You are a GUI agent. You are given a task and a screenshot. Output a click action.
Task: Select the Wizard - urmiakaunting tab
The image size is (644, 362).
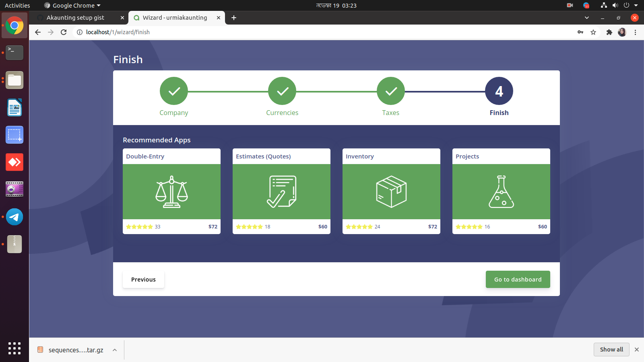[x=175, y=18]
